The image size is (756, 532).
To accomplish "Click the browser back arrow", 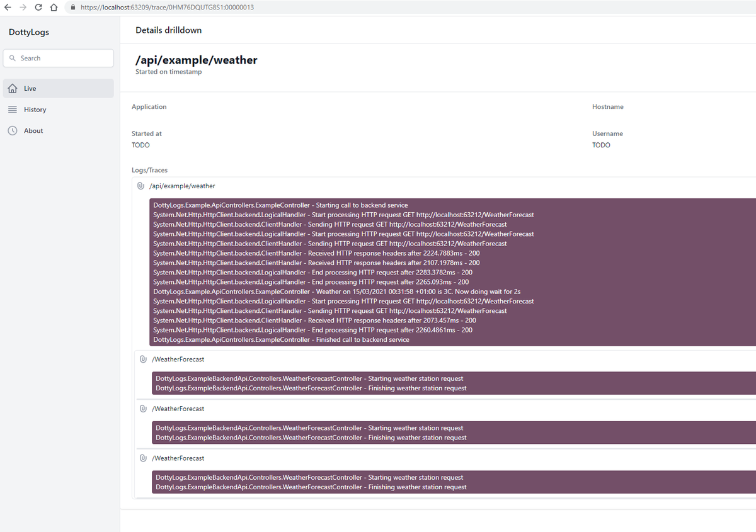I will pos(8,8).
